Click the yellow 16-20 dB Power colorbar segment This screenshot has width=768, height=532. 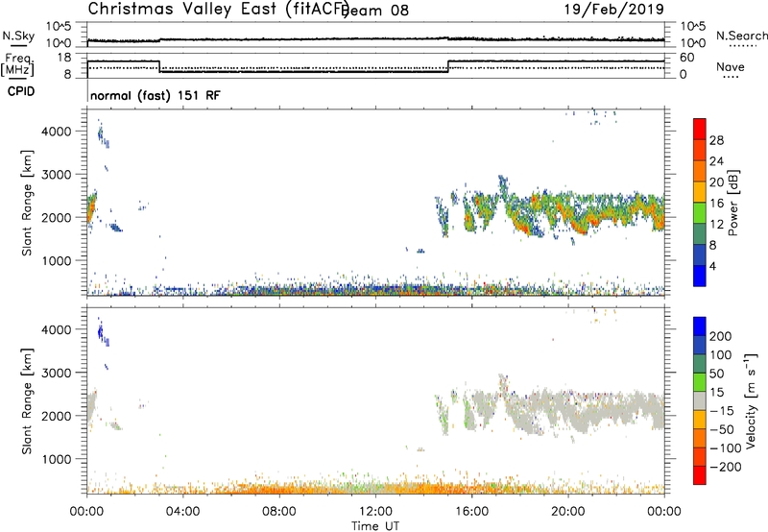pos(700,192)
